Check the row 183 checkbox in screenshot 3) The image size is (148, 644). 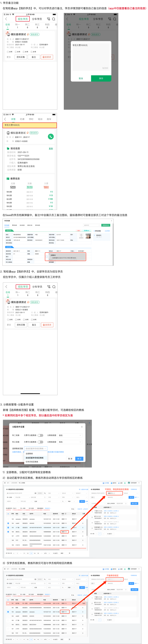pos(8,612)
